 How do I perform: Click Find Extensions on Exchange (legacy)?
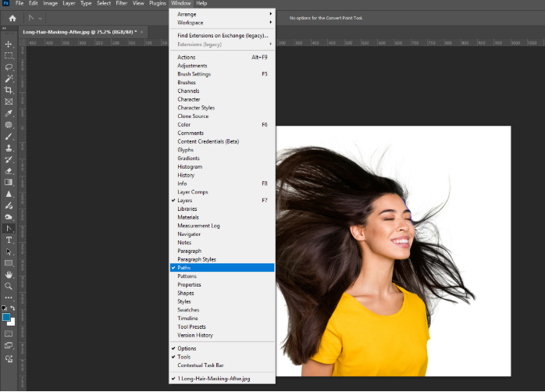tap(222, 35)
